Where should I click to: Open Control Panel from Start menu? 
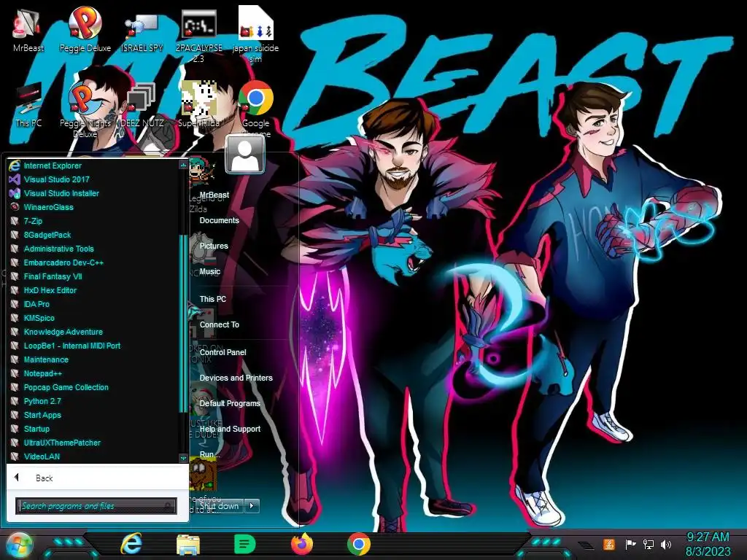pyautogui.click(x=222, y=352)
